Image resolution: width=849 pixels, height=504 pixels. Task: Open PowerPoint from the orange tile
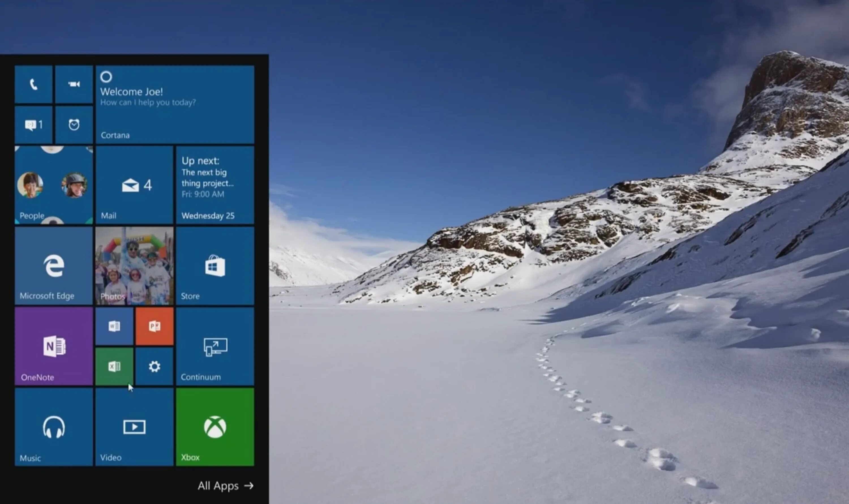[155, 326]
